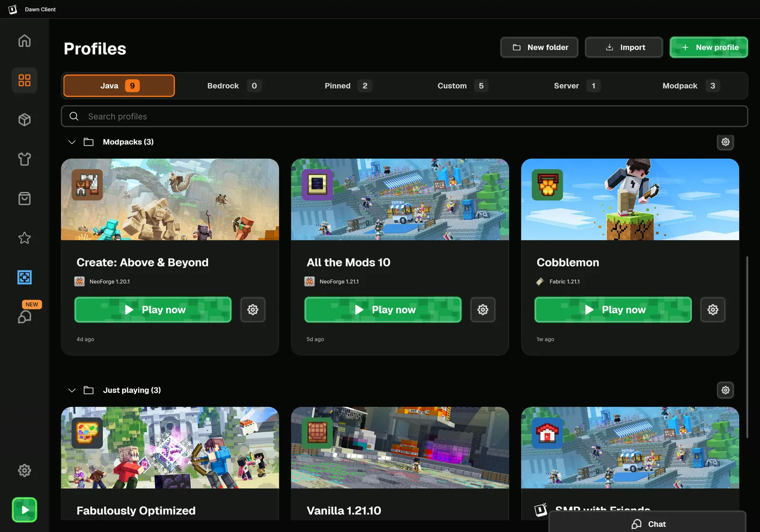
Task: Click the Import button
Action: (624, 47)
